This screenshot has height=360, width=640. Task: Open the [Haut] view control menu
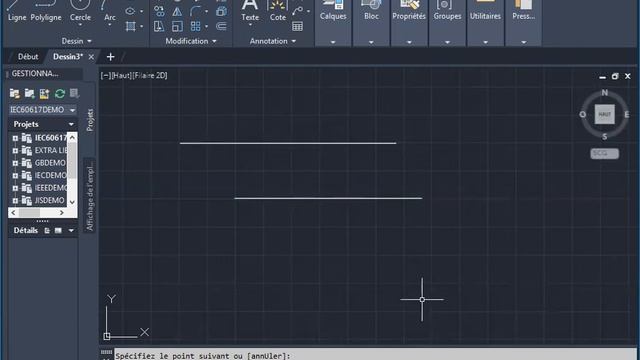(x=121, y=76)
